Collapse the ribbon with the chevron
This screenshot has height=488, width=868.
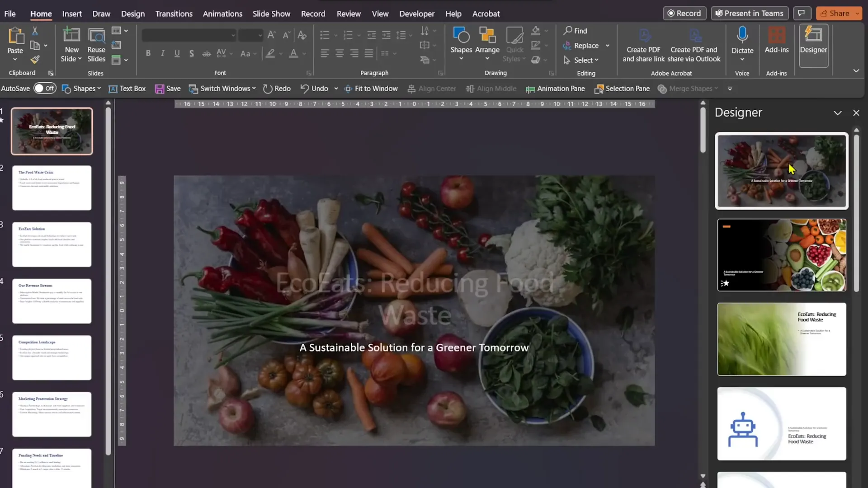[x=856, y=71]
